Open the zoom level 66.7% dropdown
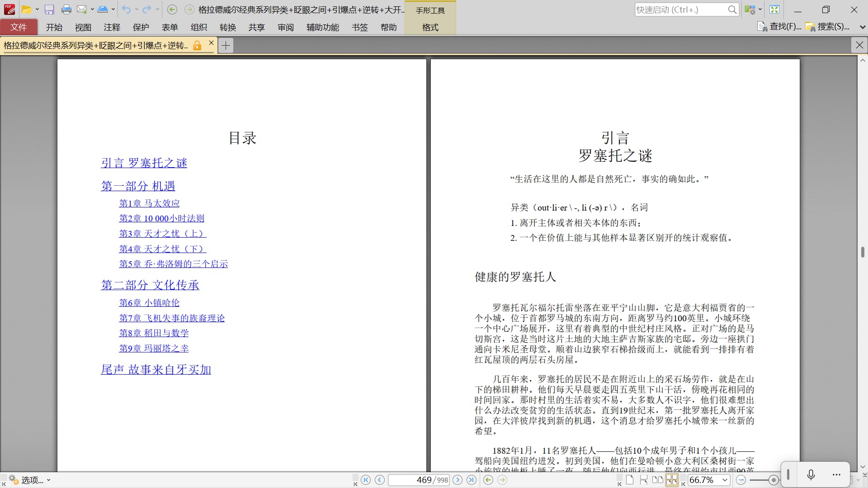The height and width of the screenshot is (488, 868). [725, 480]
